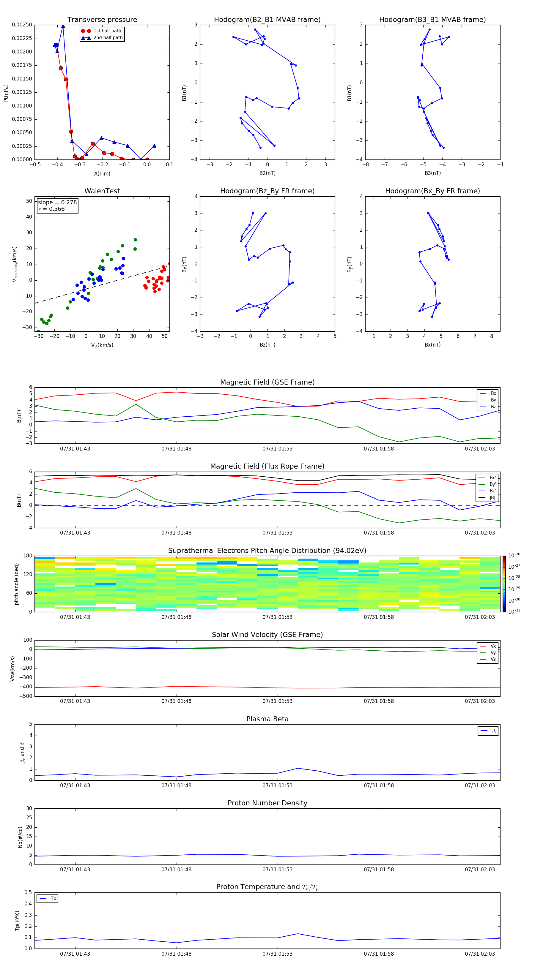Screen dimensions: 535x980
Task: Click the Suprathermal Electrons Pitch Angle Distribution title
Action: [x=267, y=551]
